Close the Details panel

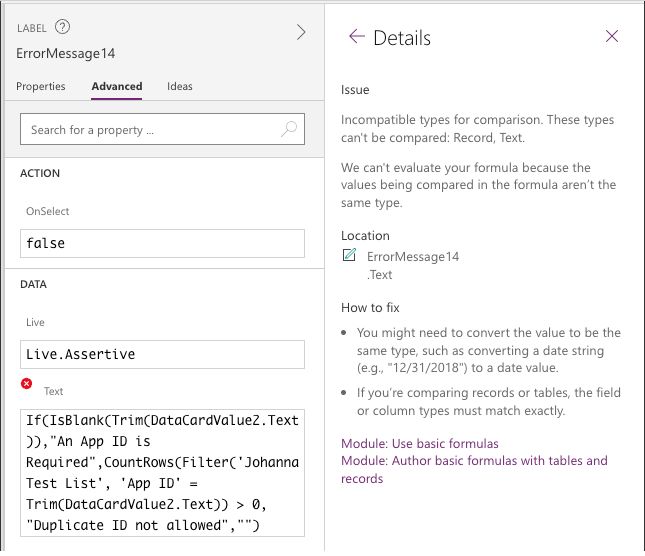tap(612, 37)
